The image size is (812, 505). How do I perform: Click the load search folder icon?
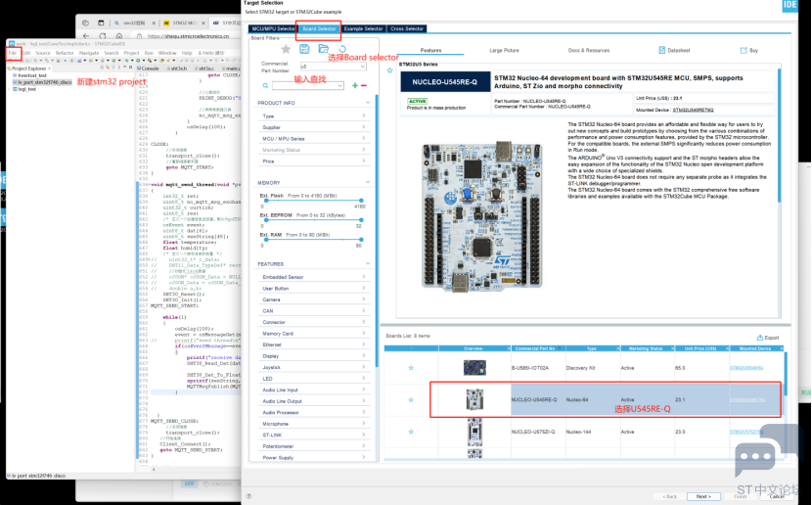(324, 49)
